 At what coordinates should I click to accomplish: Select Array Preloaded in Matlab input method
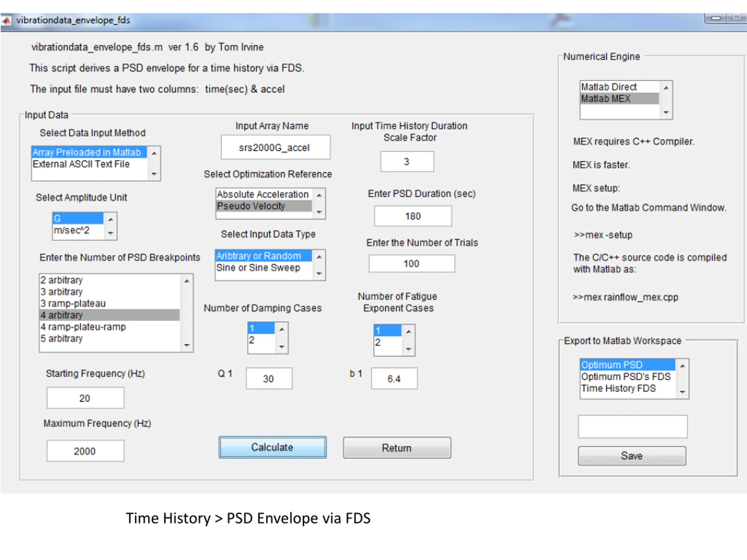tap(89, 152)
